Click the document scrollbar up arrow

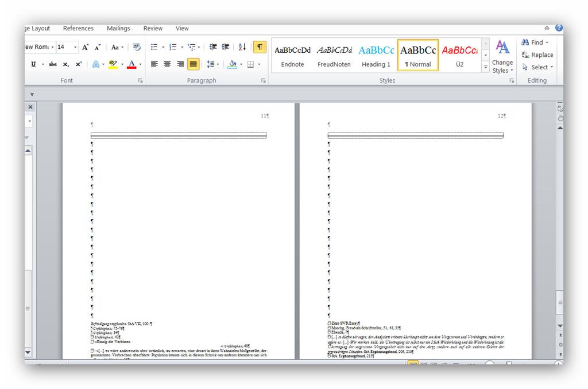pos(560,128)
